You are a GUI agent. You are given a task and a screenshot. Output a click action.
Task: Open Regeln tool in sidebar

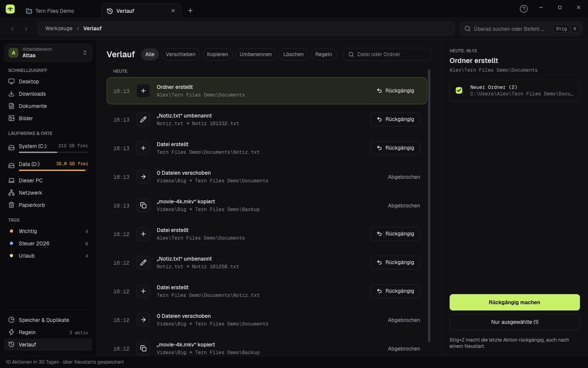tap(48, 332)
